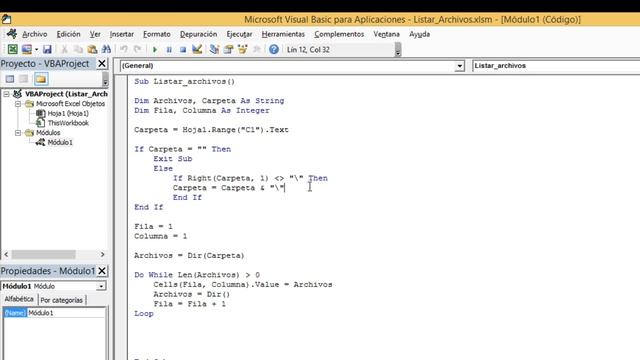The width and height of the screenshot is (640, 360).
Task: Open the Object Browser toolbar icon
Action: pyautogui.click(x=242, y=49)
